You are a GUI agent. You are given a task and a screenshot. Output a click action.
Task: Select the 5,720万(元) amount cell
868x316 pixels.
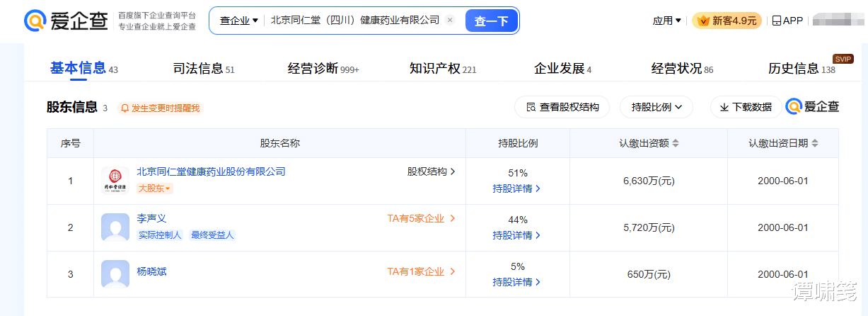649,227
